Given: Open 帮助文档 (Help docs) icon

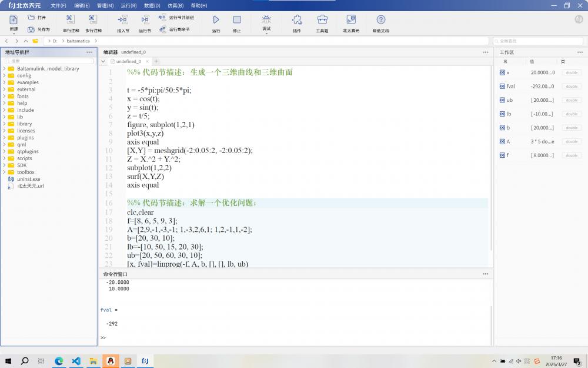Looking at the screenshot, I should coord(380,20).
